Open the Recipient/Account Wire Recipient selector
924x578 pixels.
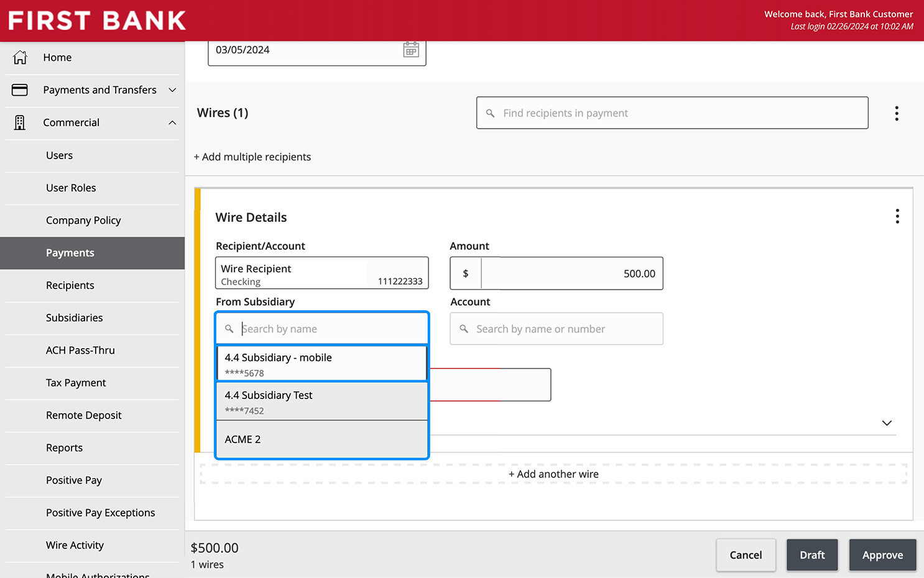(322, 273)
